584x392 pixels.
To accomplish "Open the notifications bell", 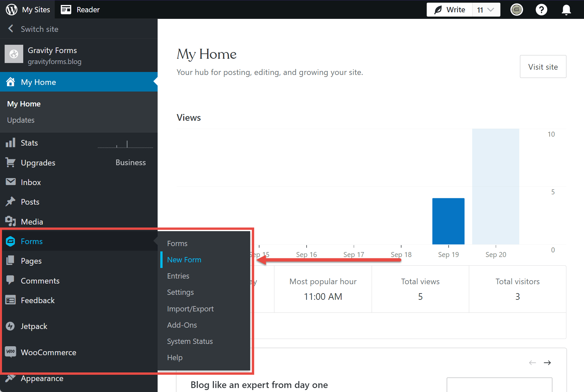I will (566, 10).
